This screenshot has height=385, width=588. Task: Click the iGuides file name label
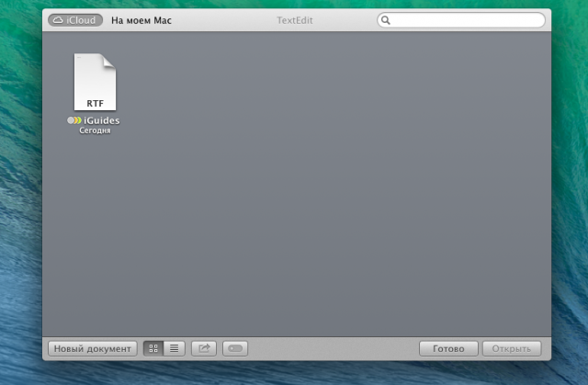pos(102,120)
